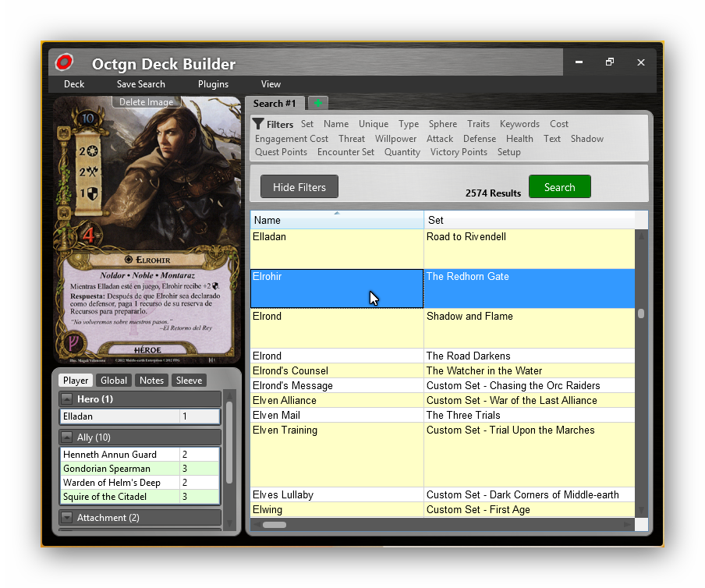Add the Setup filter

(x=508, y=152)
